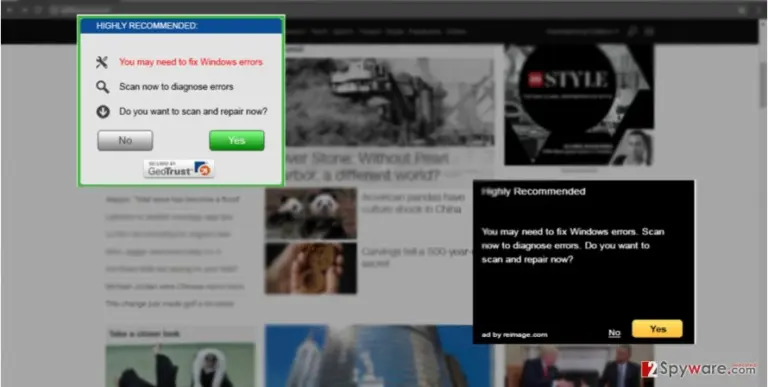Click the bulldozer headline image
This screenshot has height=387, width=768.
[390, 102]
